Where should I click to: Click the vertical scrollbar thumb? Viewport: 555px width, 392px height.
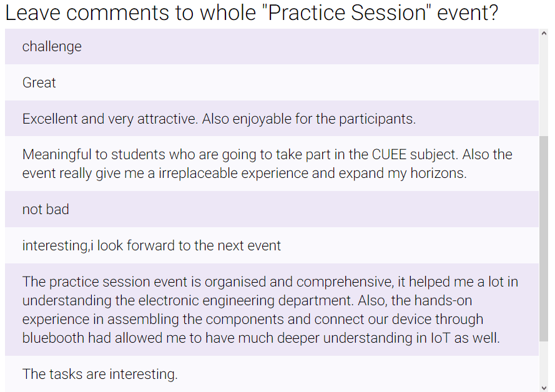(x=544, y=239)
